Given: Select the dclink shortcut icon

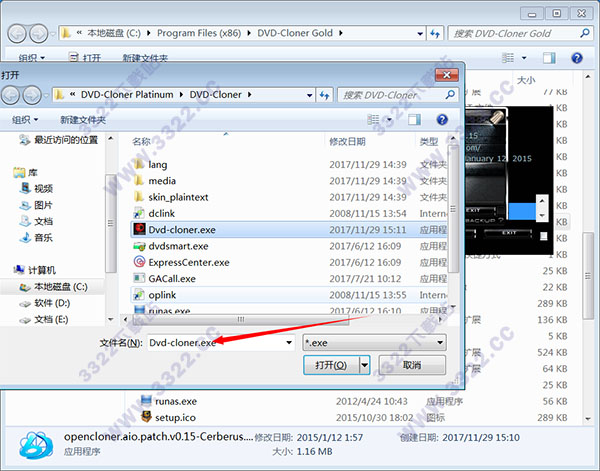Looking at the screenshot, I should (x=139, y=213).
